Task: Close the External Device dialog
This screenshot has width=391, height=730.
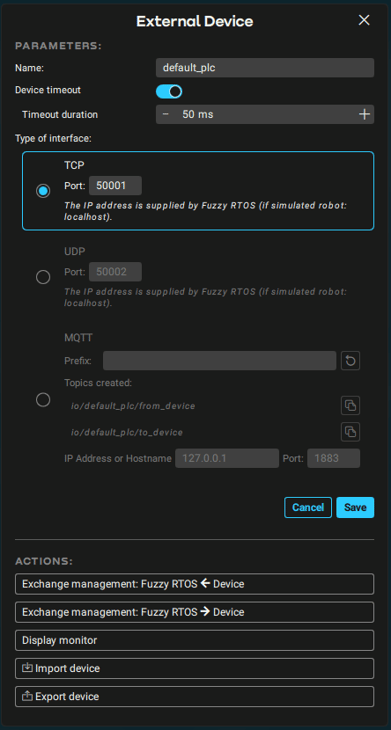Action: 364,20
